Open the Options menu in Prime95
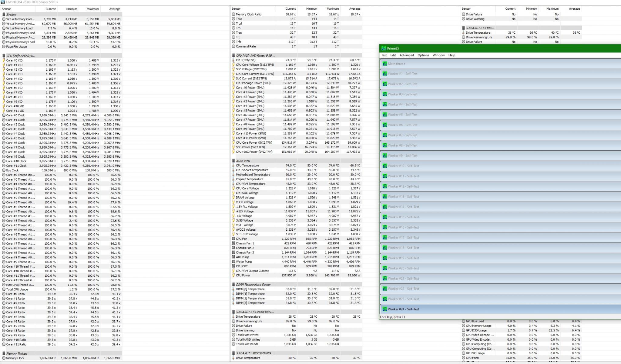621x364 pixels. click(423, 55)
